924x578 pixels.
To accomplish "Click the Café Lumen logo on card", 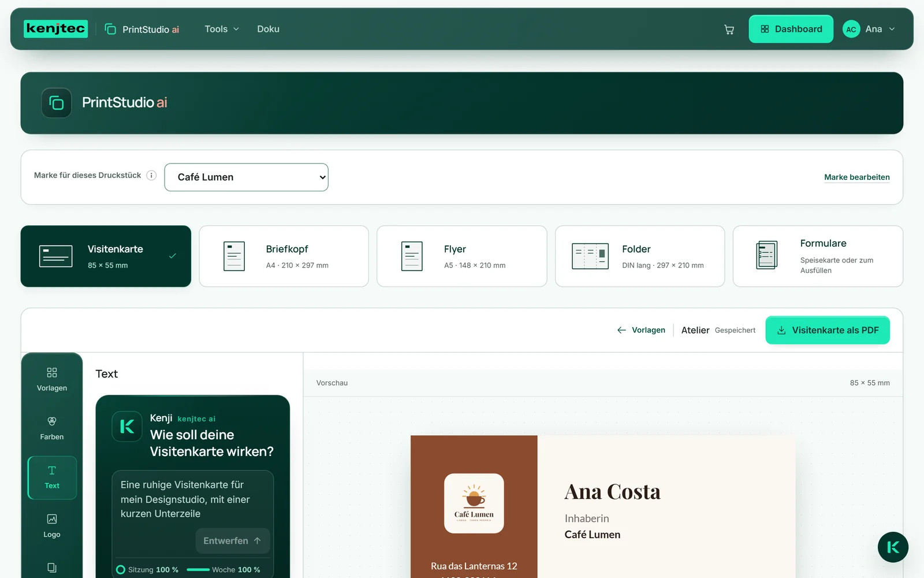I will [474, 503].
